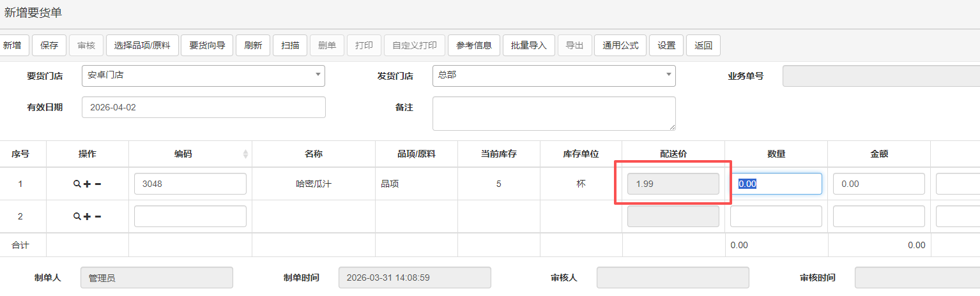The image size is (980, 296).
Task: Remove row 2 with the minus icon
Action: click(x=98, y=216)
